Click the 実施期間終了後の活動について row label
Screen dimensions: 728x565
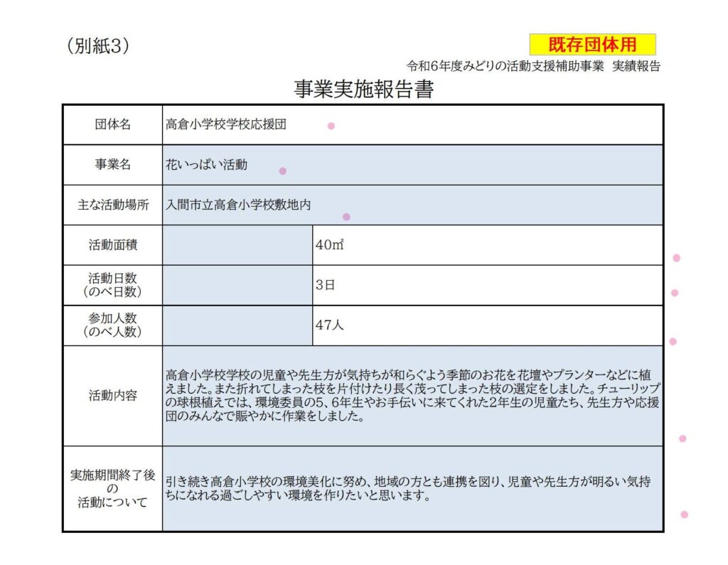(x=113, y=489)
